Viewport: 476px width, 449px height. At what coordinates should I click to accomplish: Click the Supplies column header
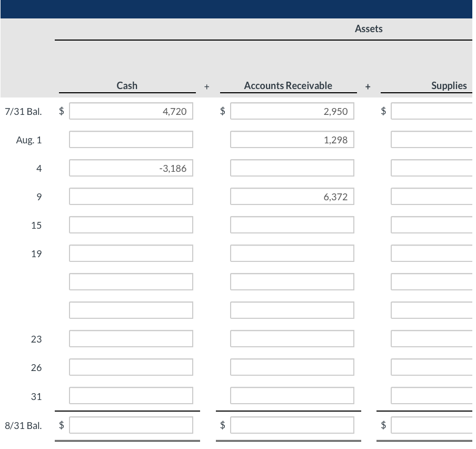tap(449, 85)
